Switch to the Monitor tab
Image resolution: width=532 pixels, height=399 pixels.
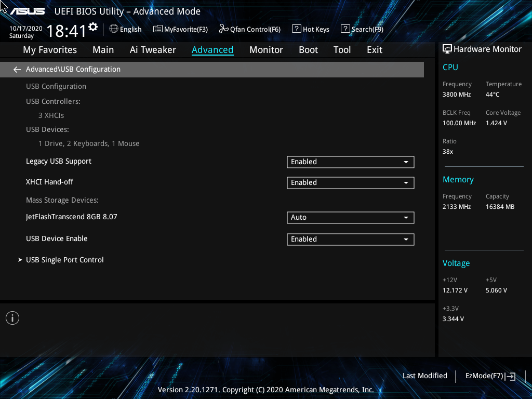click(x=266, y=50)
